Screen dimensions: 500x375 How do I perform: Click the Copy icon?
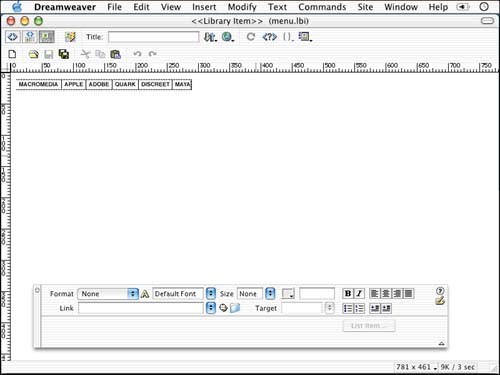tap(100, 54)
